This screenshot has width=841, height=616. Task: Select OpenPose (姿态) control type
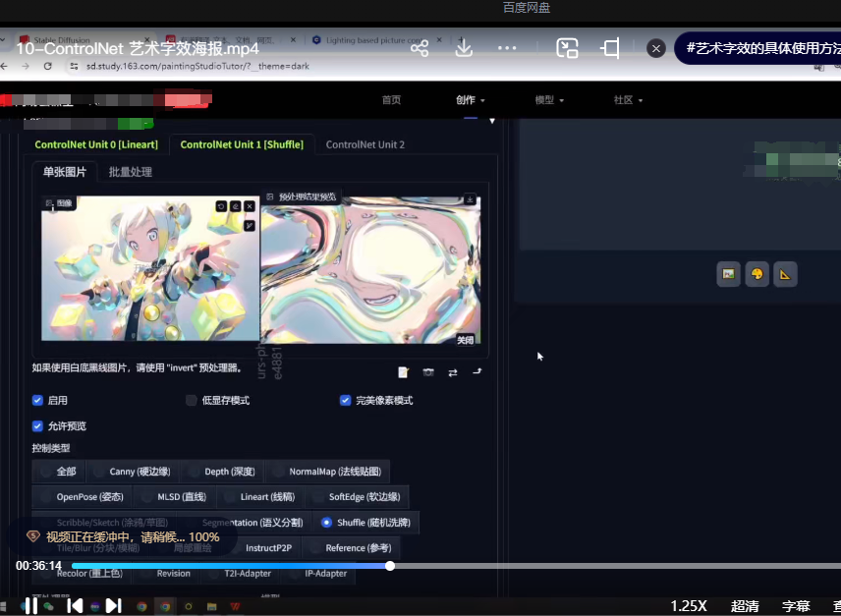click(83, 496)
